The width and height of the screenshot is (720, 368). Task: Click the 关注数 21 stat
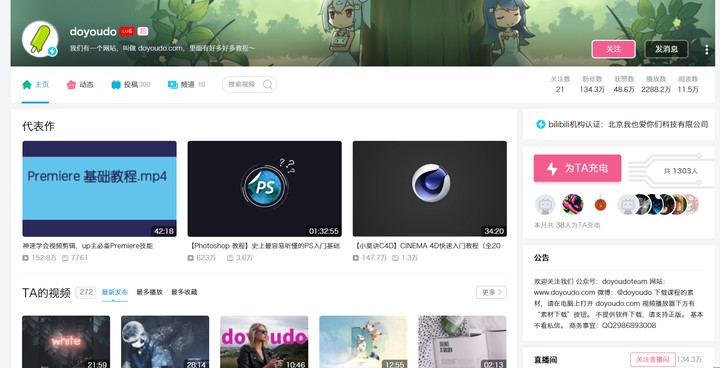(560, 85)
